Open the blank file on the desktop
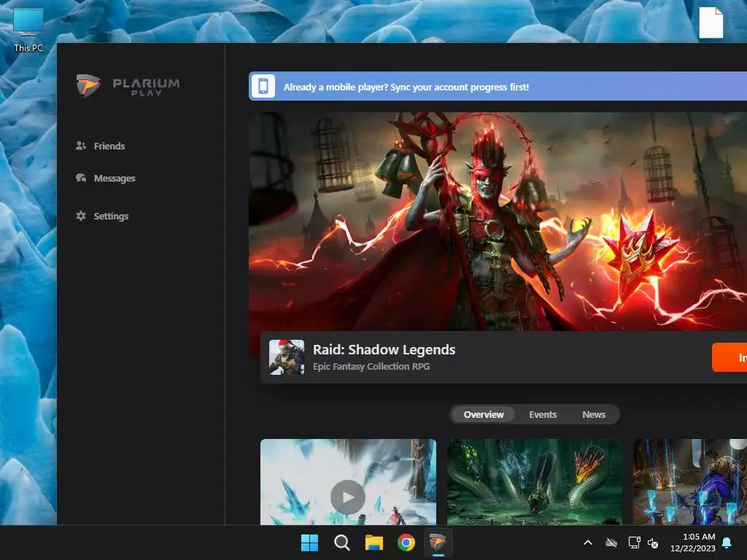This screenshot has height=560, width=747. point(711,23)
